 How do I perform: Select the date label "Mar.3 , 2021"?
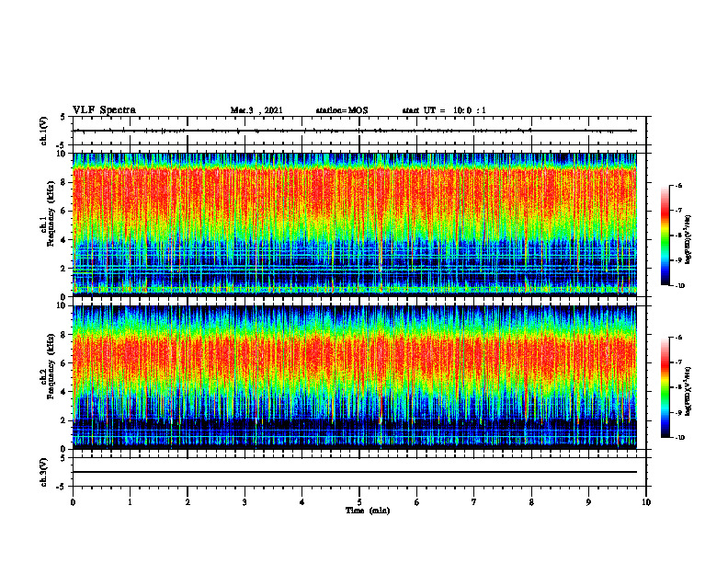256,110
